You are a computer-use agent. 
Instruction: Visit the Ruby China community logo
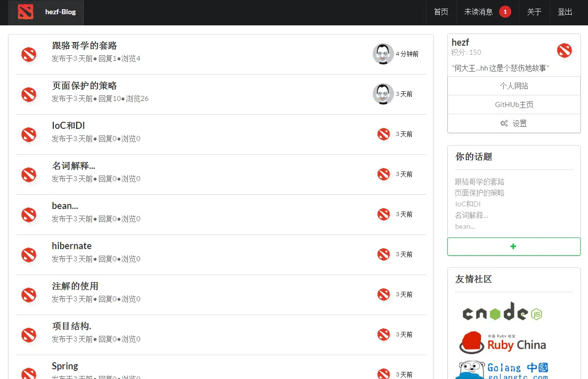tap(503, 342)
